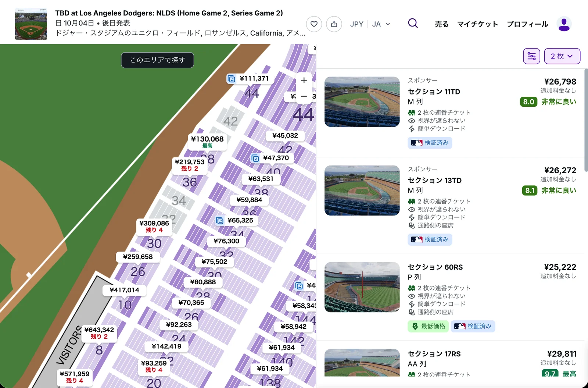Zoom out on the seat map
Image resolution: width=588 pixels, height=388 pixels.
pyautogui.click(x=304, y=96)
